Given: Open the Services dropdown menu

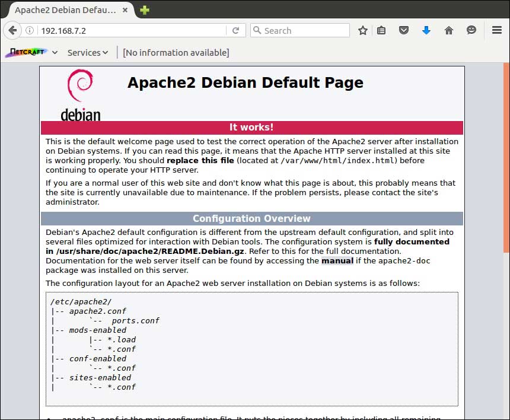Looking at the screenshot, I should click(88, 53).
